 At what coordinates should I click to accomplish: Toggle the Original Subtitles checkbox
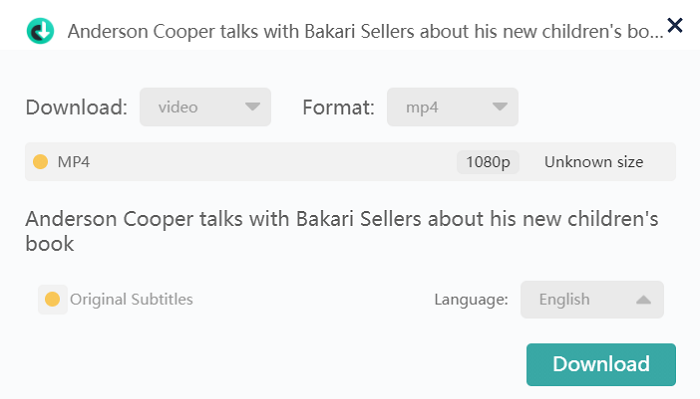[x=53, y=299]
